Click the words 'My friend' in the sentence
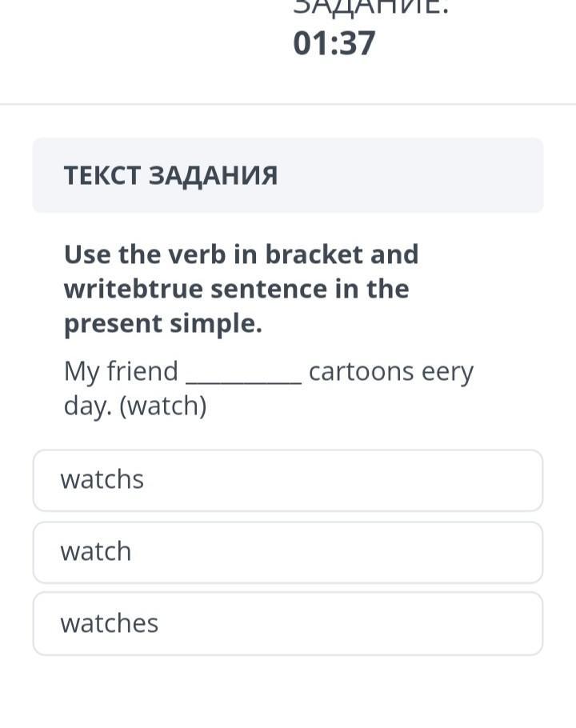 (121, 372)
